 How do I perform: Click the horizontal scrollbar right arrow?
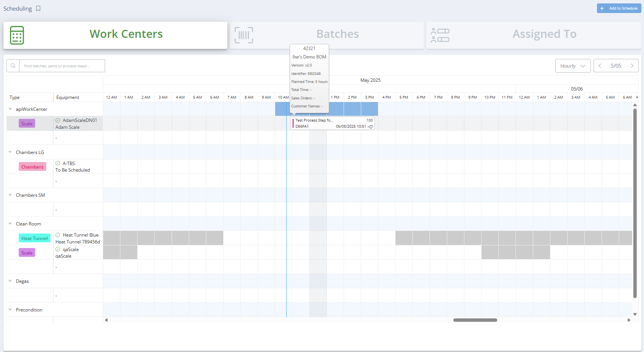[x=629, y=320]
